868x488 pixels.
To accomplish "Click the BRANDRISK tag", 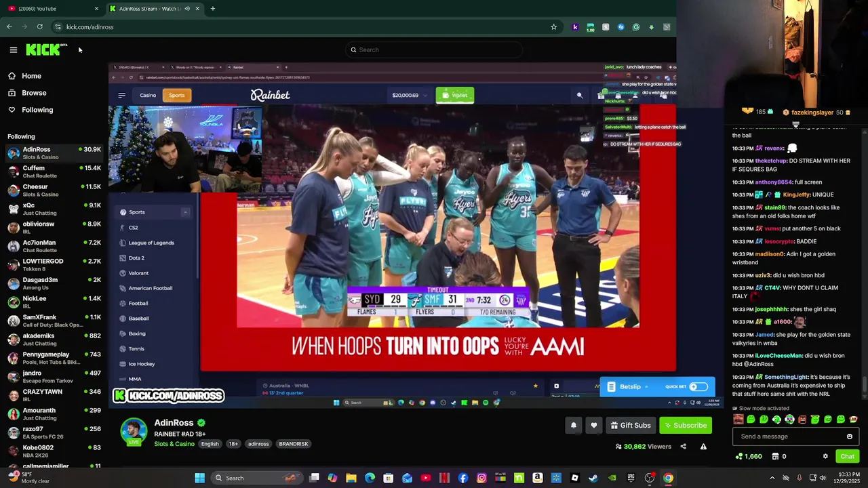I will (294, 444).
